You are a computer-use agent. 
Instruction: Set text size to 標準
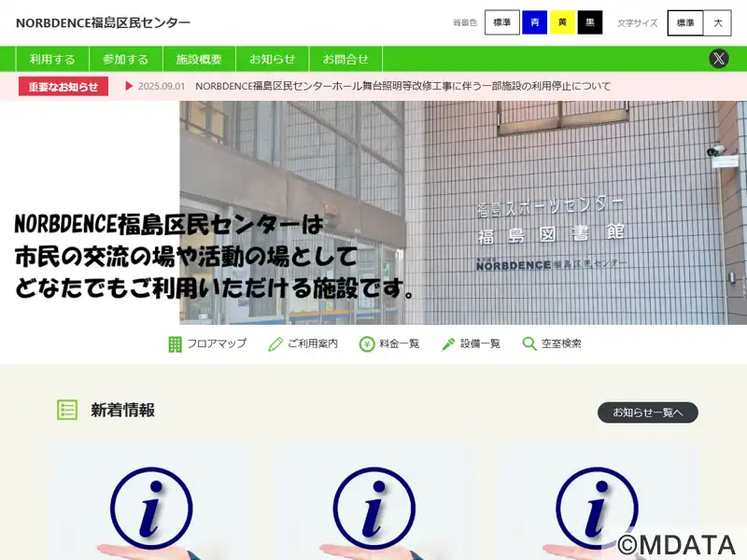685,22
